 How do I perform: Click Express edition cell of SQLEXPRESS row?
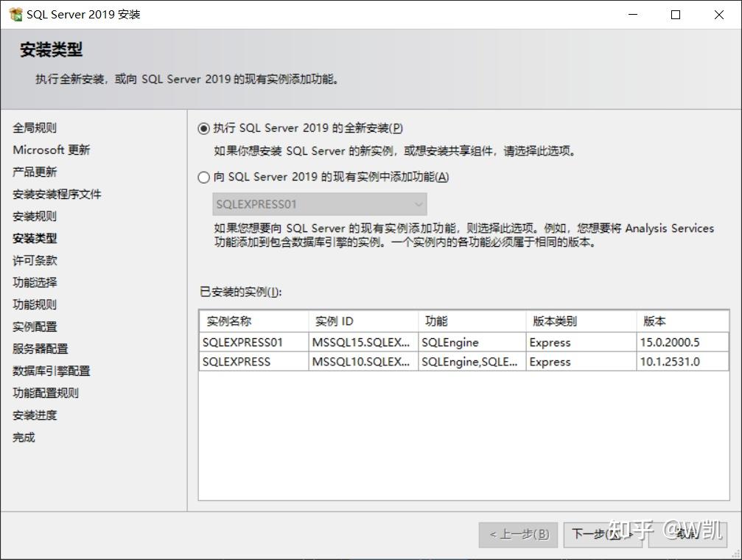(581, 362)
